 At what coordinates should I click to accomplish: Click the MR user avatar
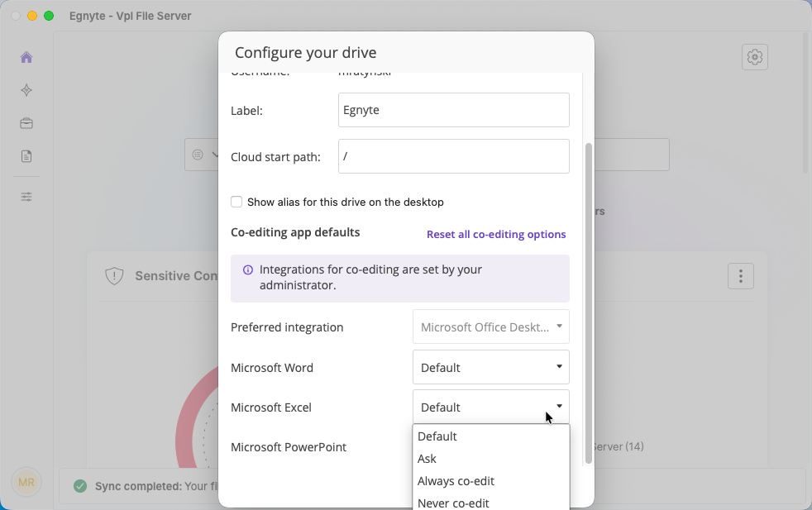point(26,483)
